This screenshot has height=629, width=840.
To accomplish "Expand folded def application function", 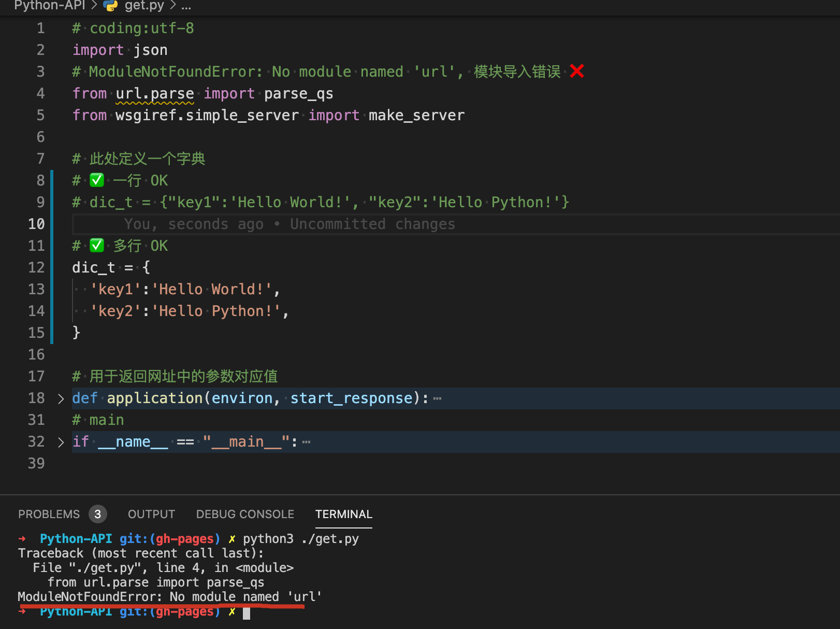I will click(x=61, y=398).
